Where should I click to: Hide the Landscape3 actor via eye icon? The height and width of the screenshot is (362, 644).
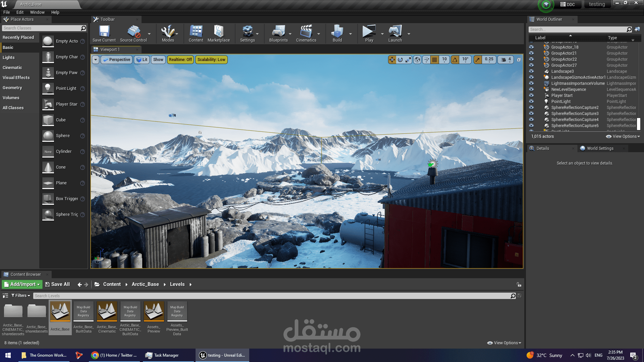[531, 71]
